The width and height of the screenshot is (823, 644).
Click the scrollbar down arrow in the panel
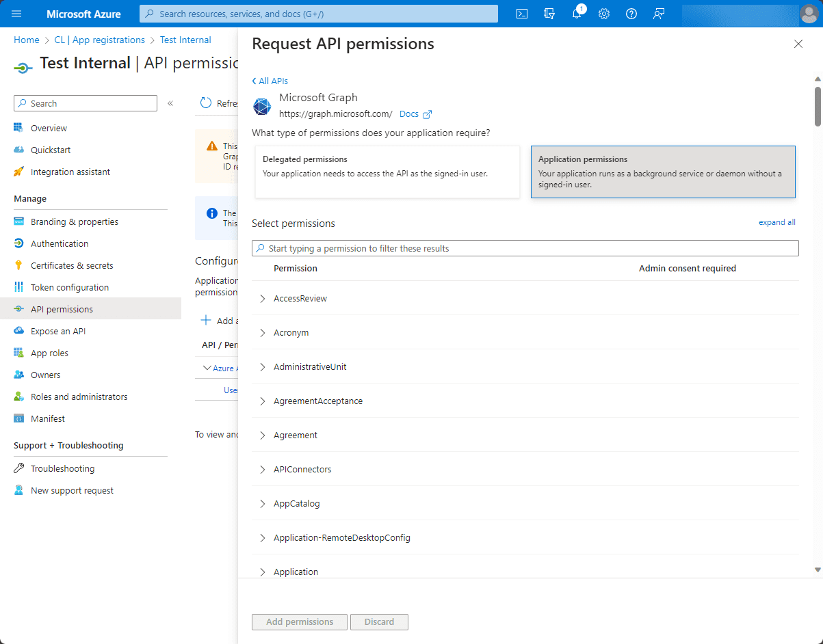pos(818,569)
